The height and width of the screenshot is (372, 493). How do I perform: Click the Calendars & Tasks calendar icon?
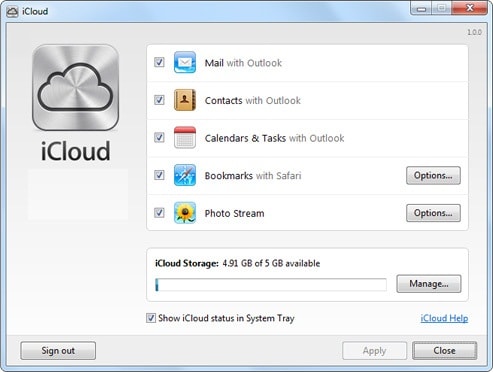point(185,138)
